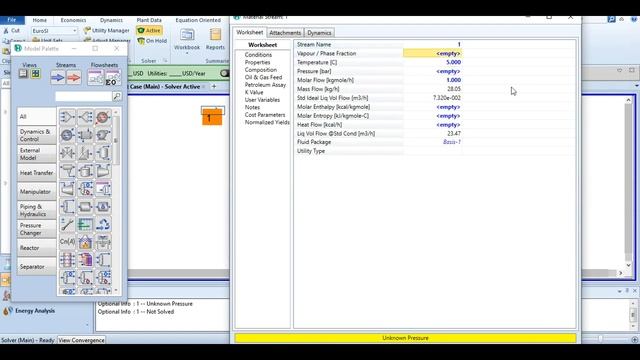Filter palette by Reactor category
The image size is (640, 360).
coord(36,248)
